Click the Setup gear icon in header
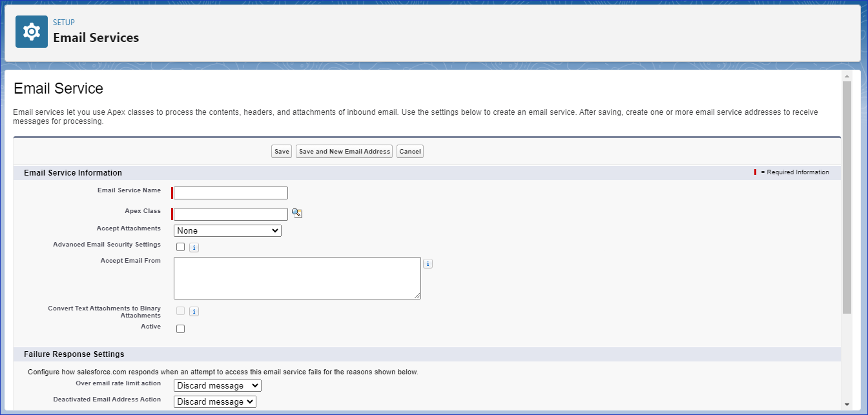 [x=31, y=31]
